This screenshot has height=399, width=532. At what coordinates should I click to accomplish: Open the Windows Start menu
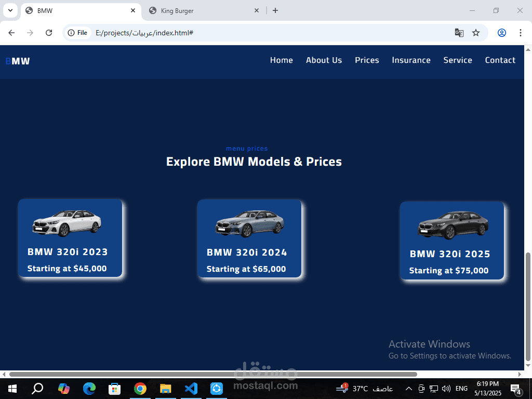(x=12, y=389)
